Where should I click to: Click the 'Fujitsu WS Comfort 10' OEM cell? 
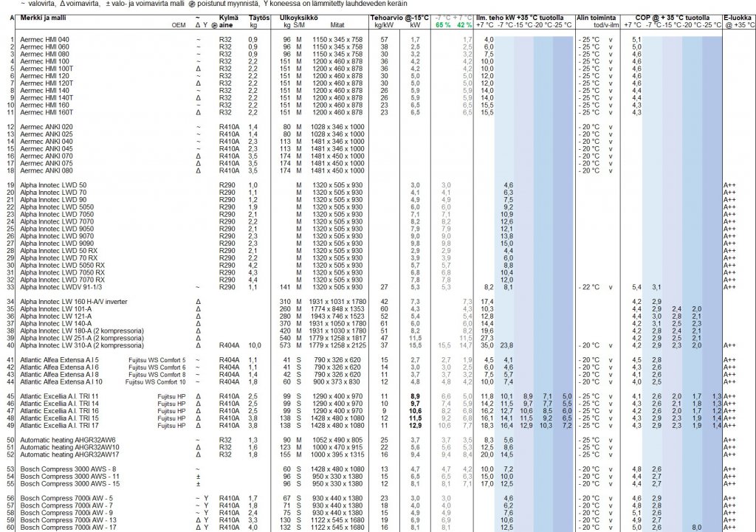(155, 381)
